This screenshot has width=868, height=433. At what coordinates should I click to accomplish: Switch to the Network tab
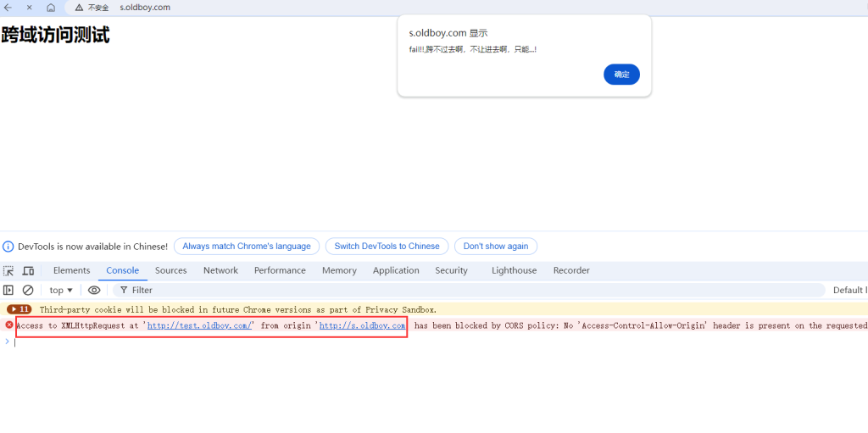point(220,270)
